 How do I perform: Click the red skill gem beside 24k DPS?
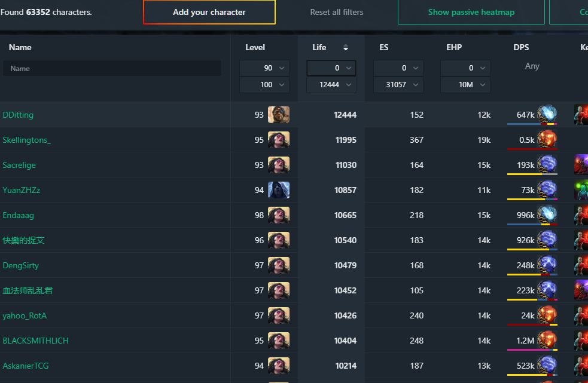pos(547,314)
